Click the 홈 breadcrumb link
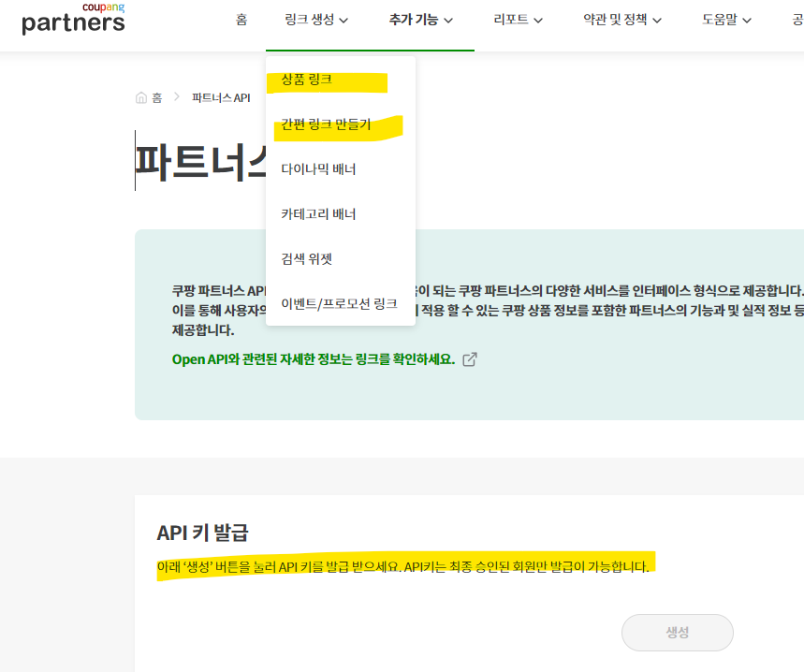The height and width of the screenshot is (672, 804). (x=156, y=96)
